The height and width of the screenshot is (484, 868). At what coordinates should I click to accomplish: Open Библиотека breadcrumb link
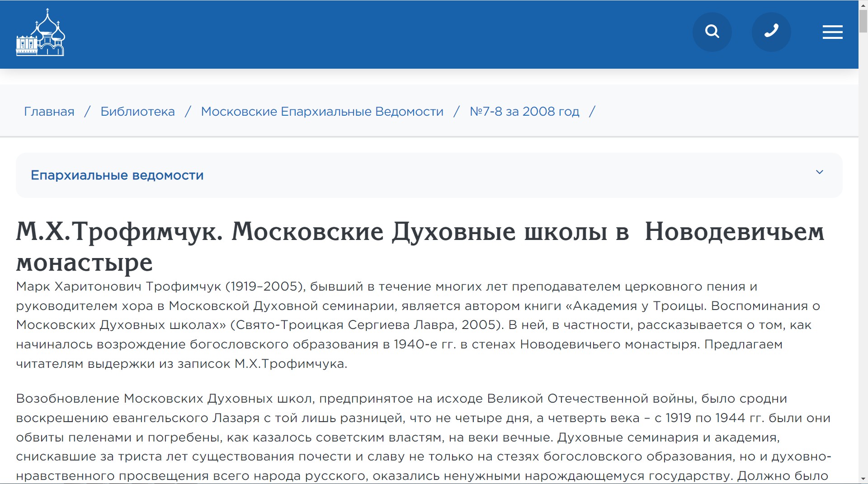pyautogui.click(x=137, y=112)
